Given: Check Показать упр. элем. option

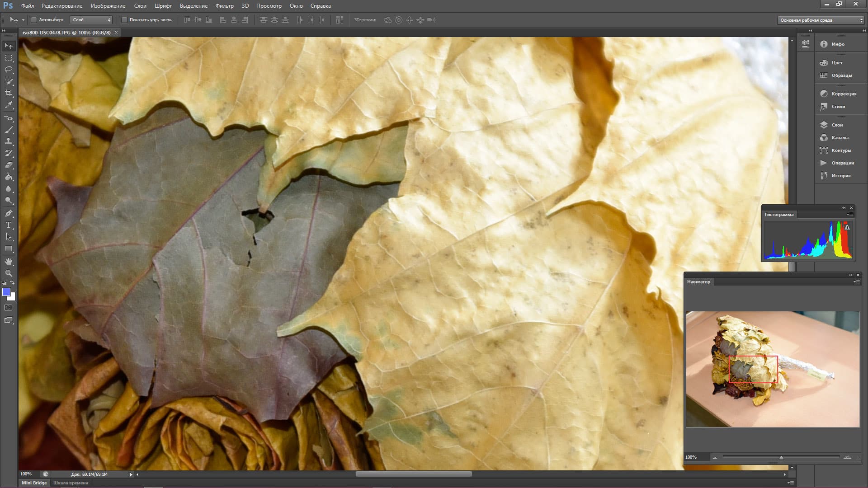Looking at the screenshot, I should coord(124,20).
